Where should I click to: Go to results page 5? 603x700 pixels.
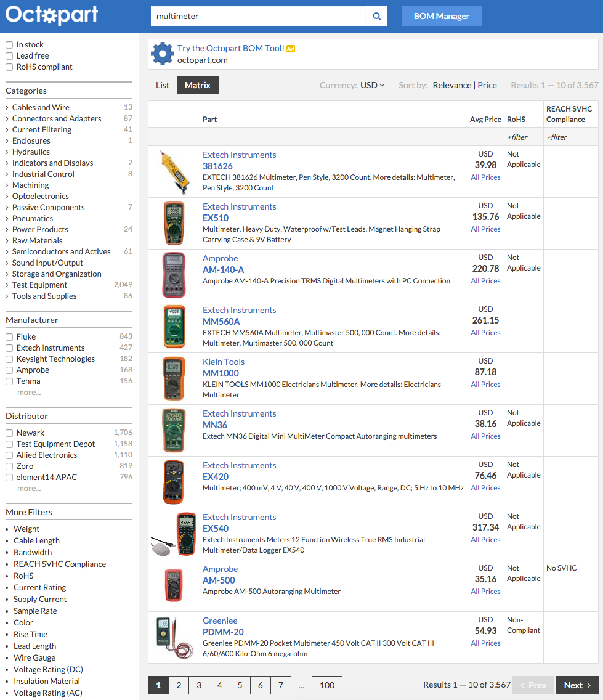tap(240, 685)
